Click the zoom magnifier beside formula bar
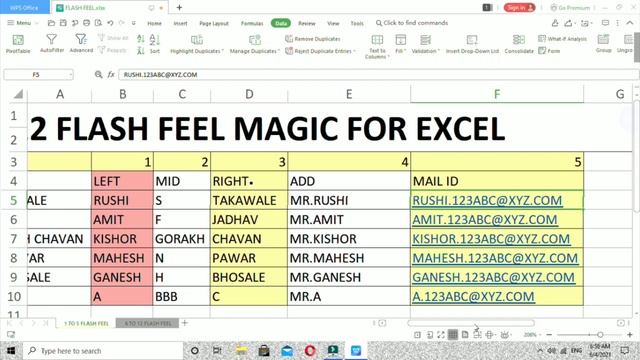Screen dimensions: 640x360 pos(98,75)
